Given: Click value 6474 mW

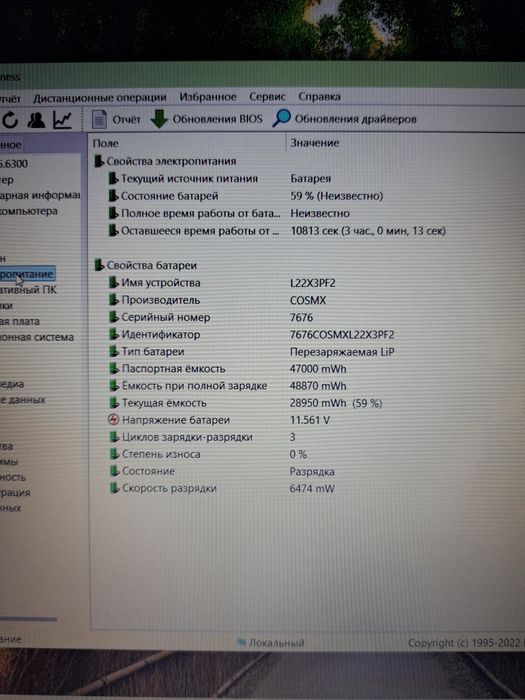Looking at the screenshot, I should [x=312, y=488].
